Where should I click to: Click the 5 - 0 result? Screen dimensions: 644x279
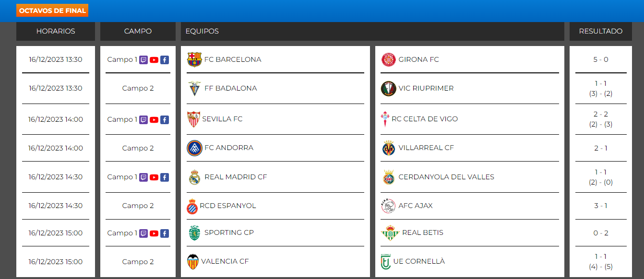coord(600,59)
